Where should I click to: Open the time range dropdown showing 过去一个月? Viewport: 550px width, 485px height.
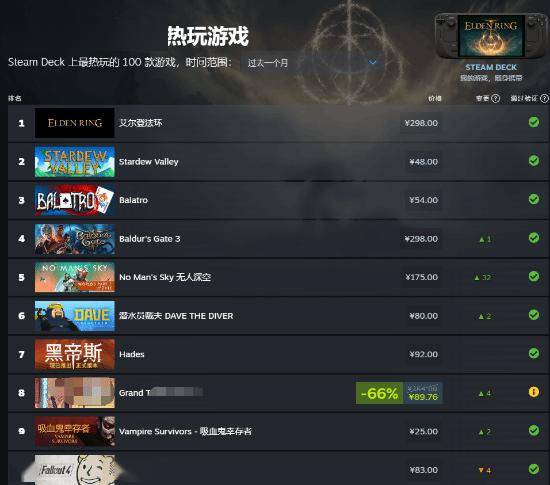click(311, 63)
